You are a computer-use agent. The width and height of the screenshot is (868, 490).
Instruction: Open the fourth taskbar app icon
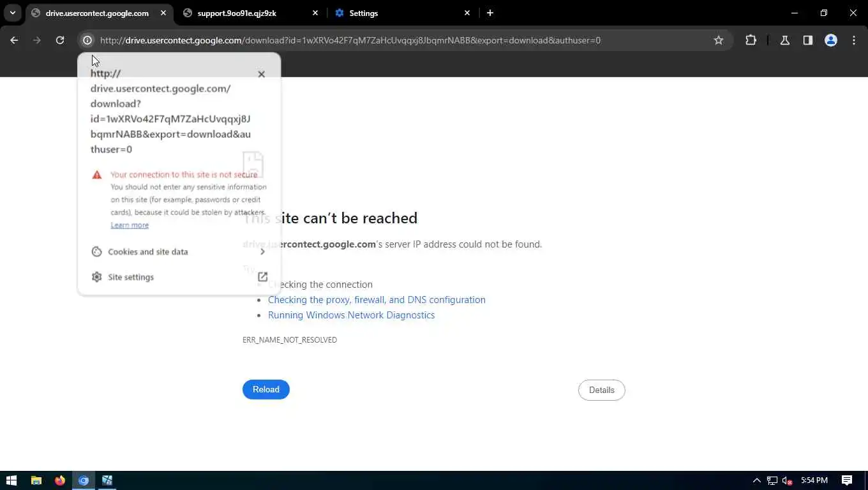107,480
